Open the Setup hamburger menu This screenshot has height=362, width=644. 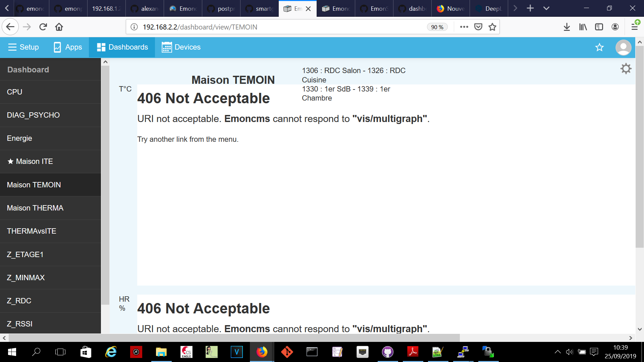[12, 47]
